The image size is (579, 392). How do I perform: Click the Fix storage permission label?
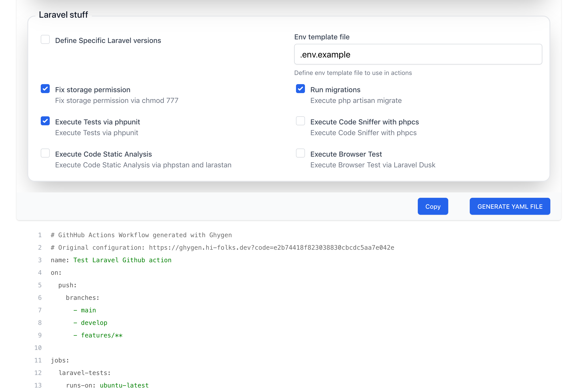[x=93, y=90]
